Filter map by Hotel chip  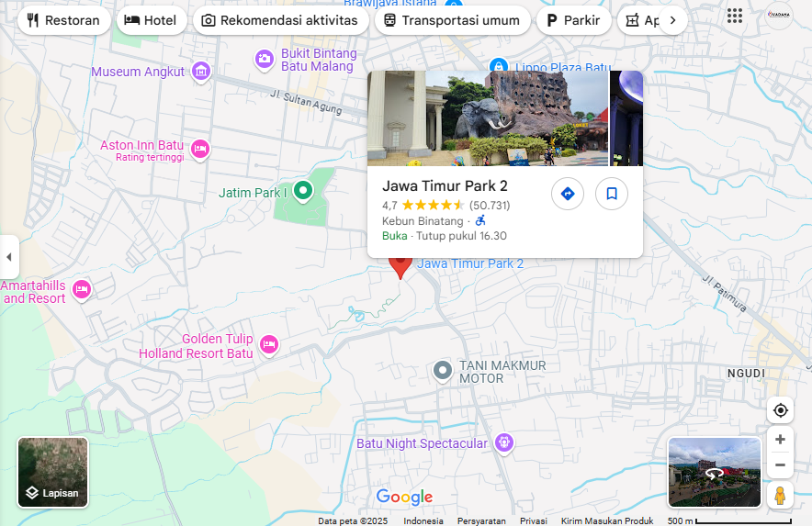pos(152,20)
